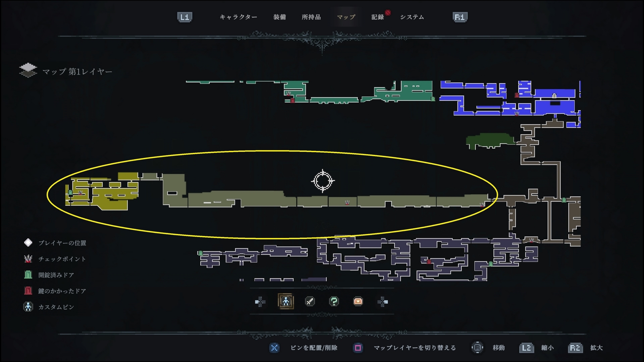
Task: Open the キャラクター tab
Action: (x=238, y=17)
